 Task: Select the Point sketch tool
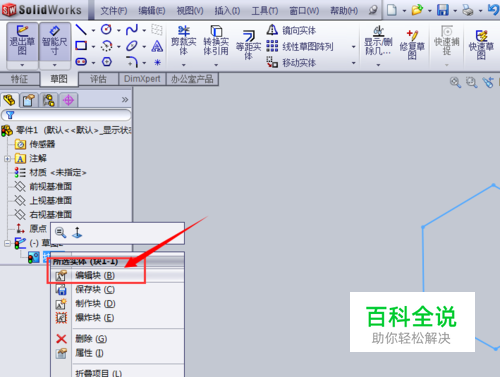tap(157, 62)
